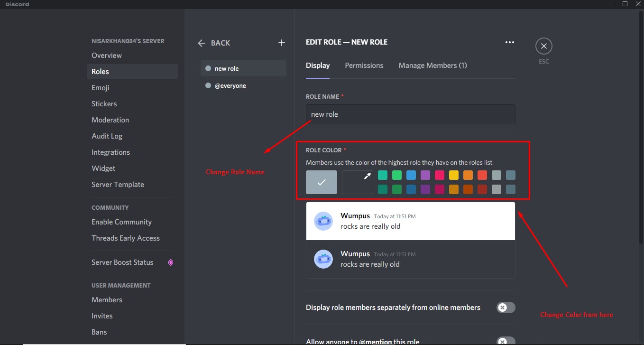Open the Roles settings page
The height and width of the screenshot is (345, 644).
pyautogui.click(x=132, y=72)
